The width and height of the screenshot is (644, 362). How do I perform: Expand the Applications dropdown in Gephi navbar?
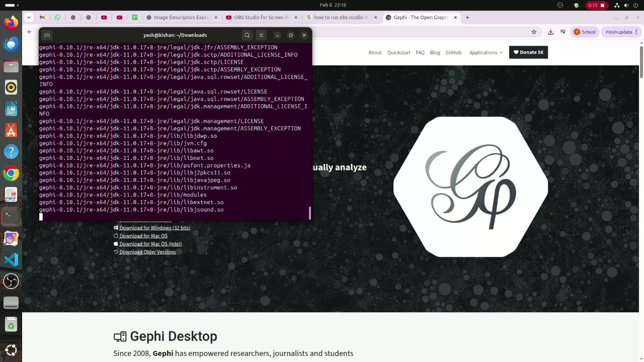pos(486,52)
